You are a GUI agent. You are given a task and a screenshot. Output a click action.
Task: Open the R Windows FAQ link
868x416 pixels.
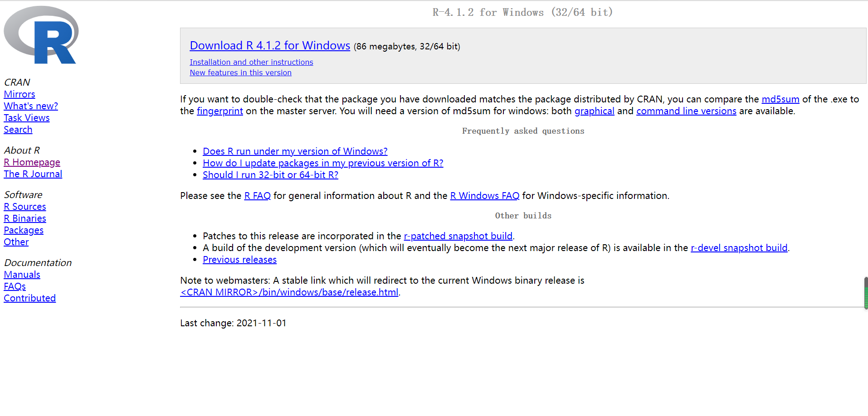click(484, 196)
